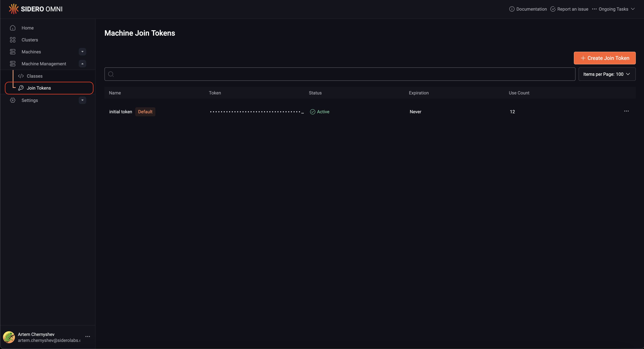Click the Classes code icon

(x=21, y=76)
